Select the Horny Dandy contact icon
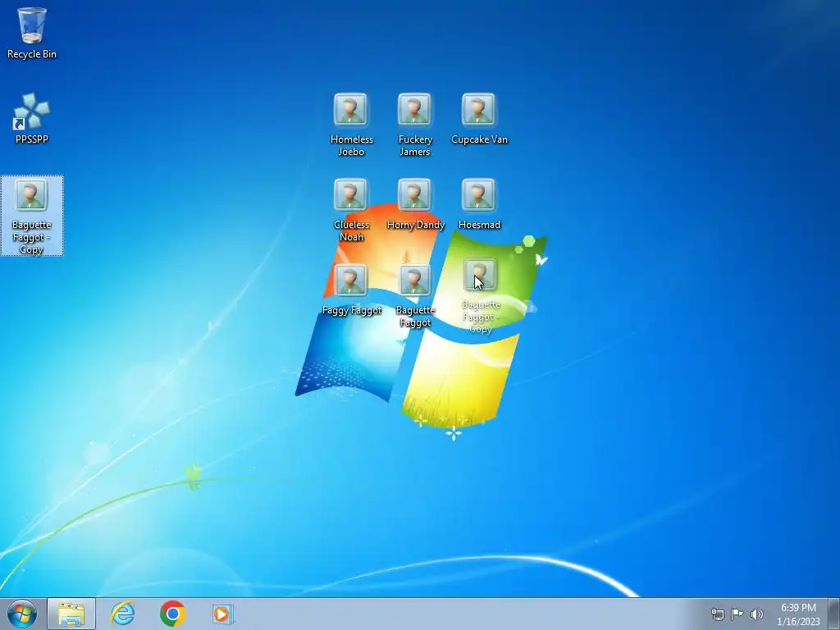Viewport: 840px width, 630px height. click(x=414, y=204)
